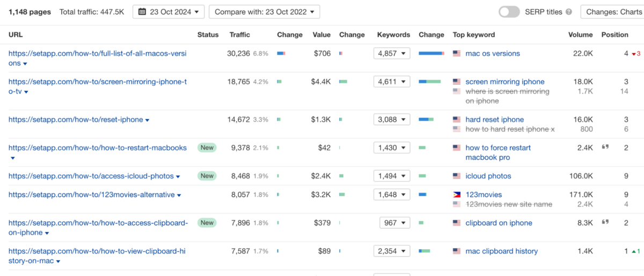The height and width of the screenshot is (276, 644).
Task: Toggle the SERP titles switch
Action: 509,12
